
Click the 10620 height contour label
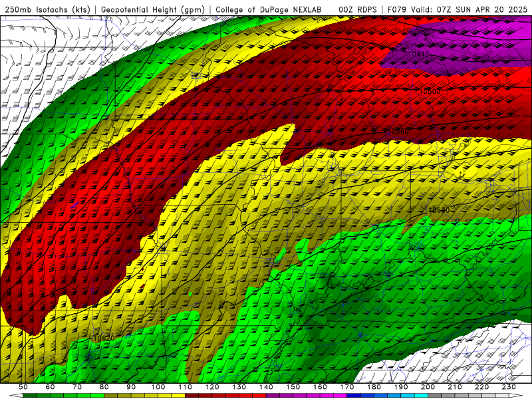104,338
